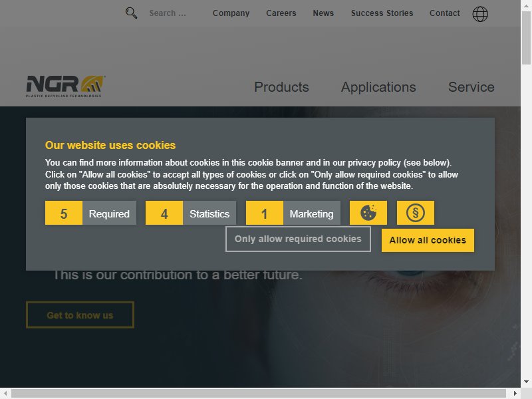Click the scroll down arrow

point(526,382)
